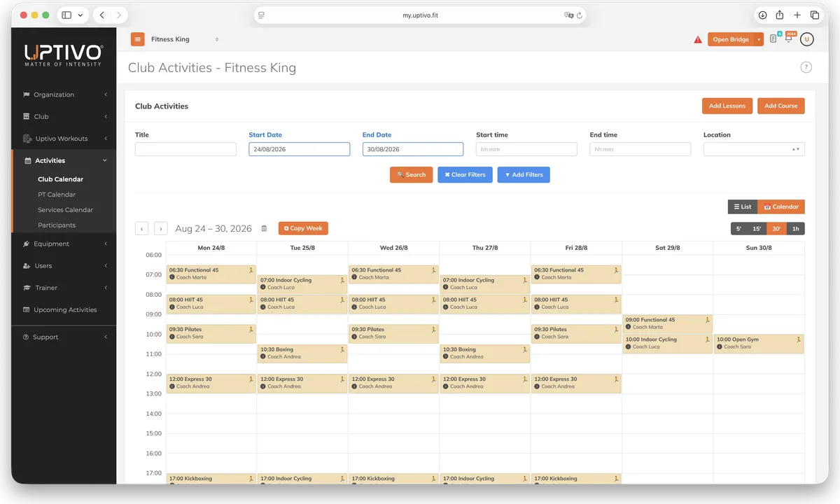Open Club Calendar in sidebar
This screenshot has width=840, height=504.
60,179
